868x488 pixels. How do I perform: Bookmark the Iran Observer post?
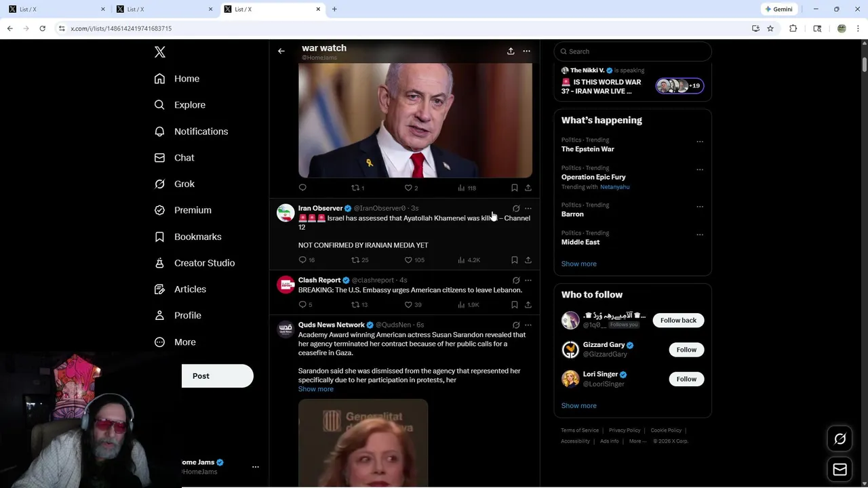pos(514,260)
